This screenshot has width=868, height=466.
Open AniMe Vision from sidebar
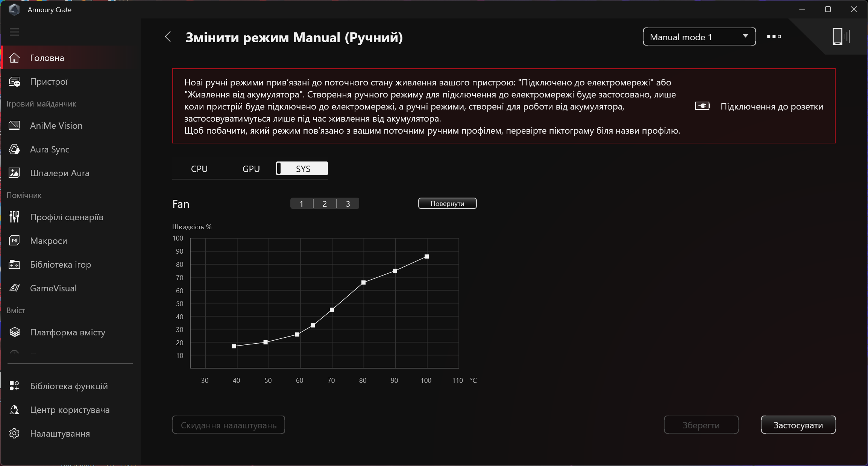tap(56, 126)
